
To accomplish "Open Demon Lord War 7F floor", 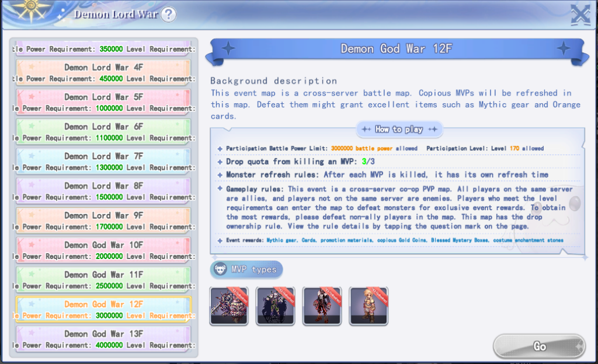I will click(103, 162).
